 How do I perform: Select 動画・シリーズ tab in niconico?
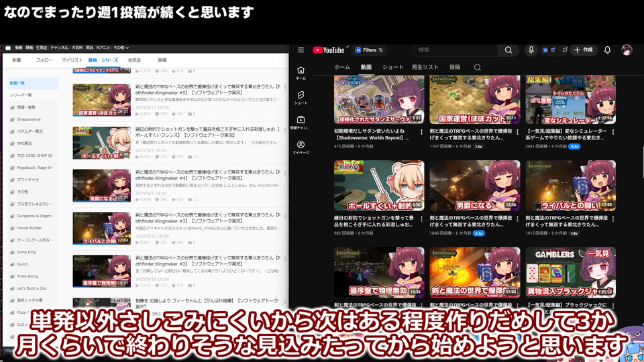point(103,60)
